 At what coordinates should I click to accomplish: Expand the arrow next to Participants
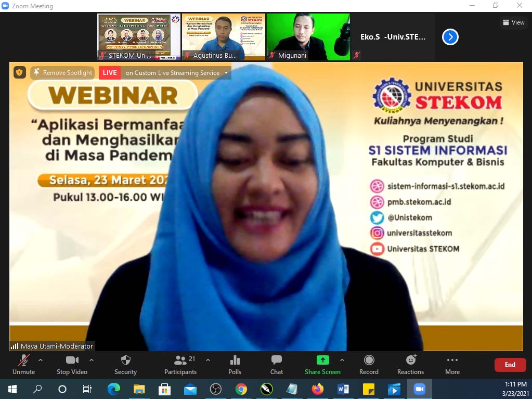(208, 360)
